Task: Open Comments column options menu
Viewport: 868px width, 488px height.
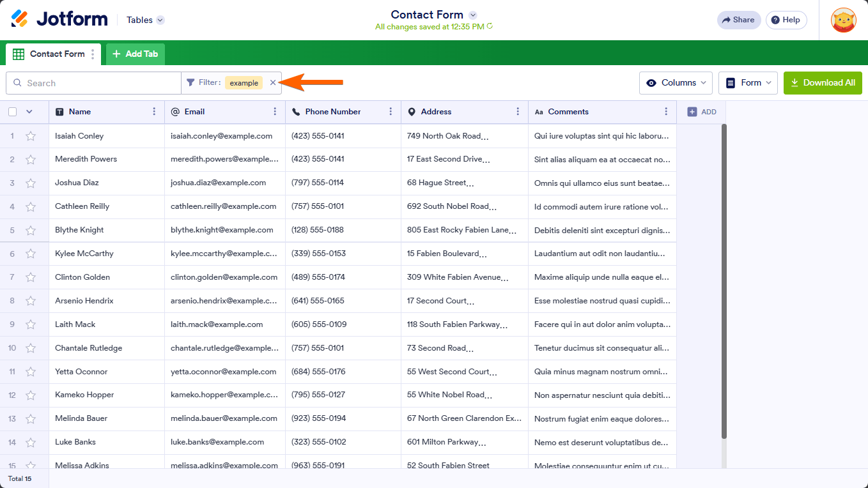Action: 666,112
